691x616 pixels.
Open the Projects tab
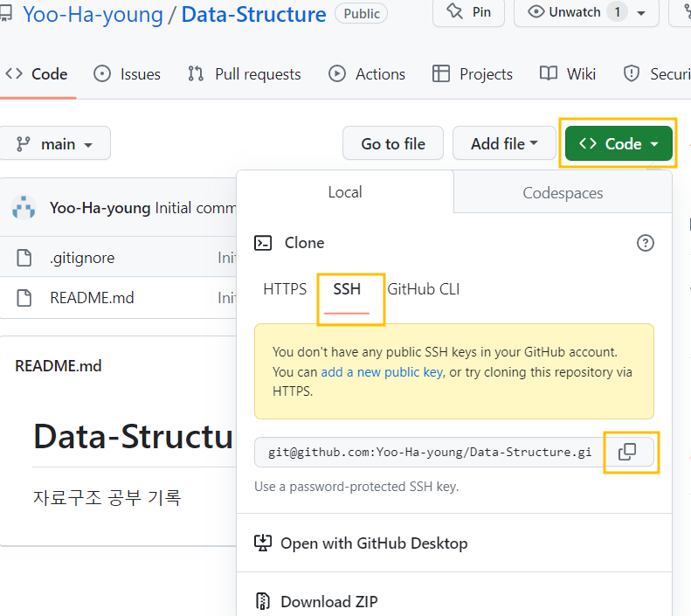click(x=473, y=74)
